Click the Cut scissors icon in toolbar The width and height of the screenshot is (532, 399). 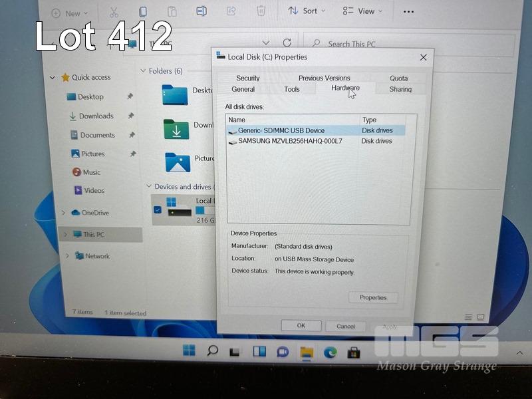point(114,12)
